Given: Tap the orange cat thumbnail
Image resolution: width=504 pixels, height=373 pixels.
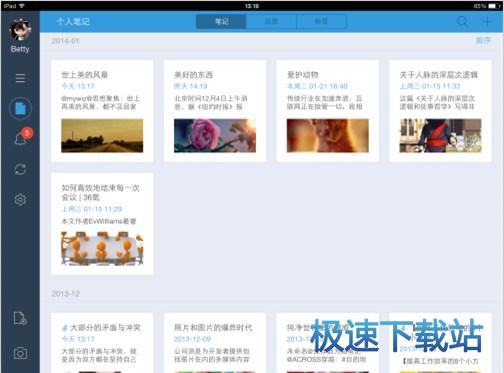Looking at the screenshot, I should [328, 136].
